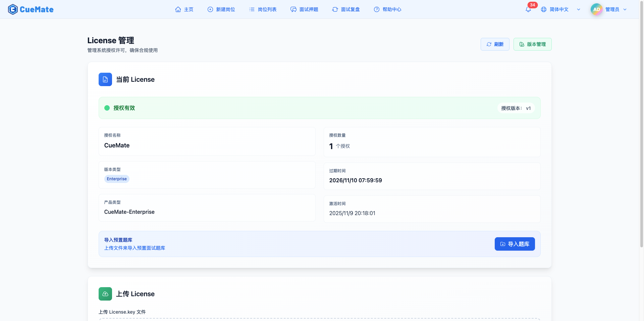Click the green 授权有效 status indicator dot
This screenshot has height=321, width=644.
107,108
